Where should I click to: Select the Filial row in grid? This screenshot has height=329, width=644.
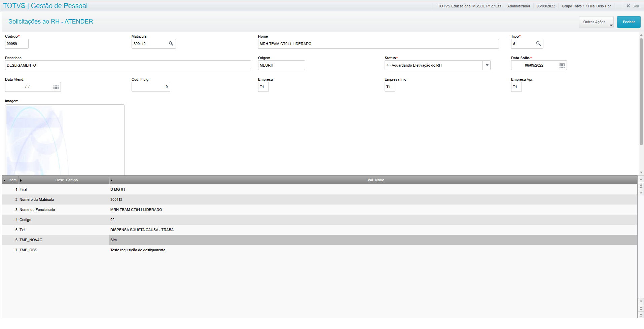[x=319, y=189]
